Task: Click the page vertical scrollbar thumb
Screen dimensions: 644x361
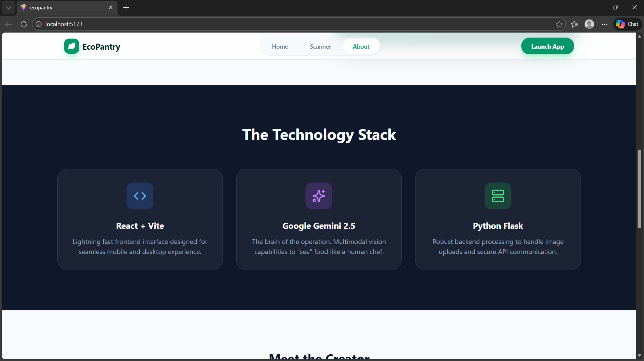Action: click(x=639, y=189)
